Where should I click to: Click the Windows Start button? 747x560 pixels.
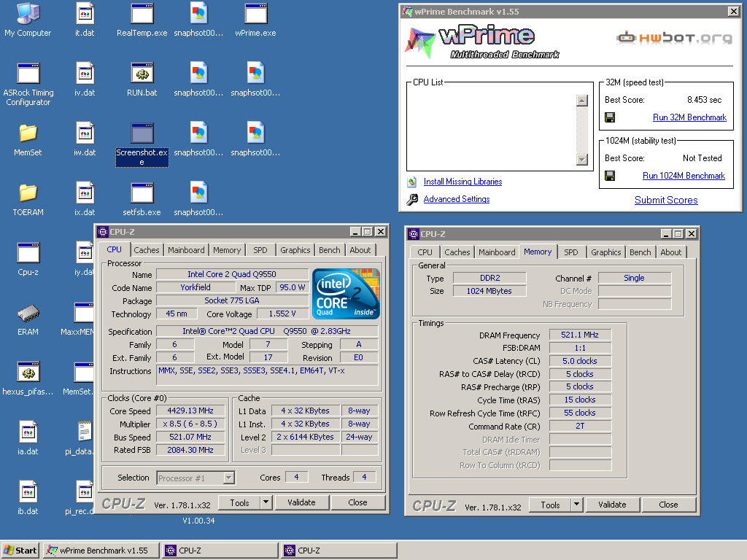coord(20,551)
